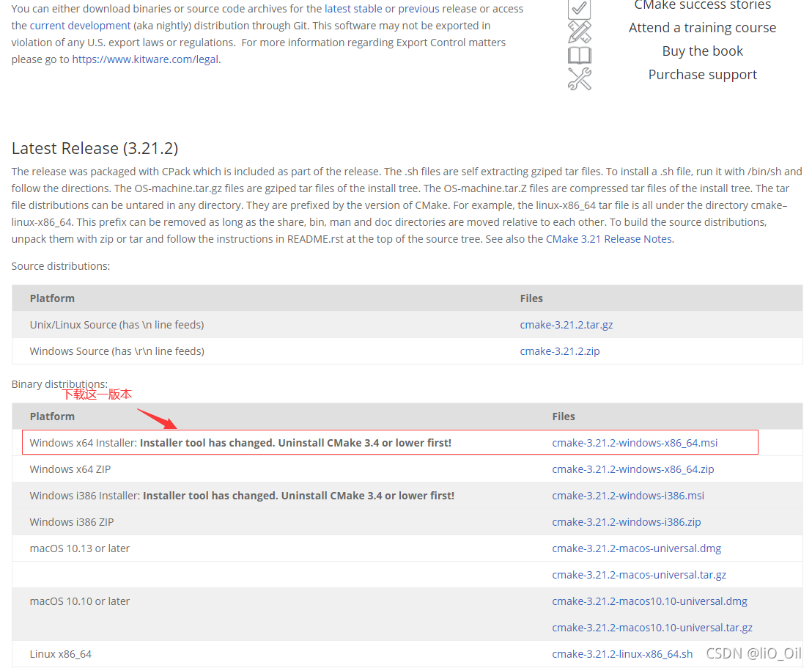Screen dimensions: 812x668
Task: Download cmake-3.21.2-macos10.10-universal.dmg
Action: click(x=649, y=602)
